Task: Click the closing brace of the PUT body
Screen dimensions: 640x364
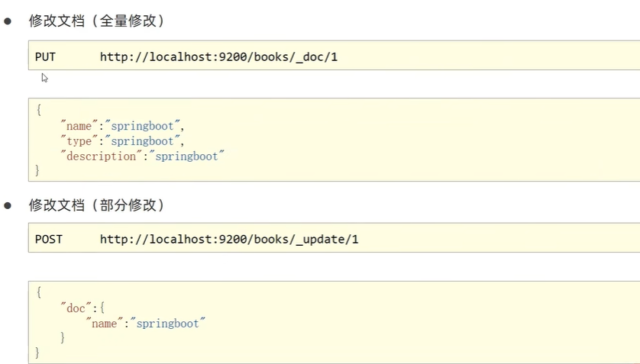Action: click(38, 170)
